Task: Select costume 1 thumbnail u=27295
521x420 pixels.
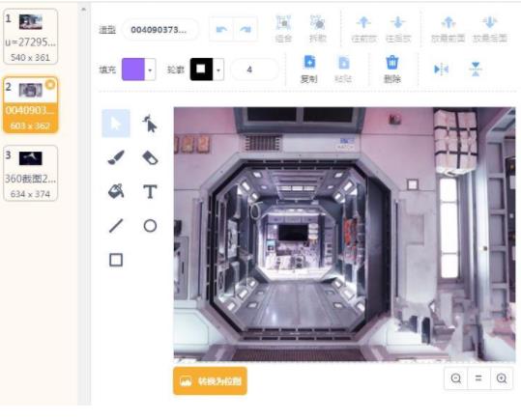Action: coord(30,36)
